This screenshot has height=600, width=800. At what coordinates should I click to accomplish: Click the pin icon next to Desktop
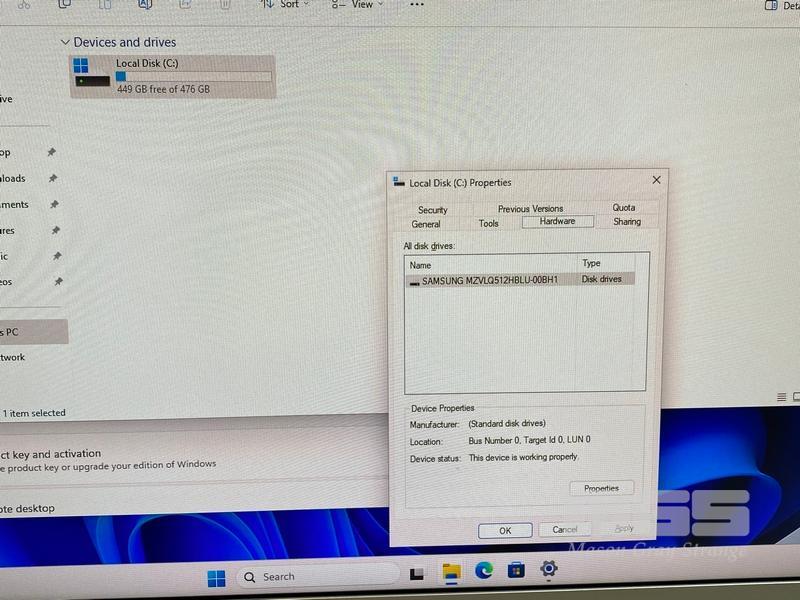pos(52,152)
